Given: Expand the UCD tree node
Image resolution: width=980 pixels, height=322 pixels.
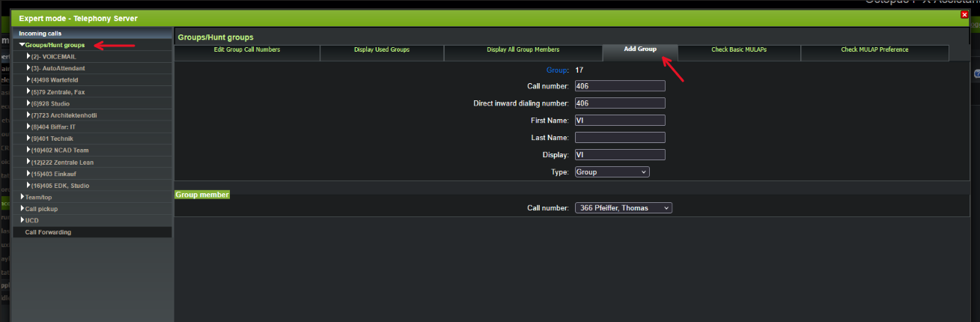Looking at the screenshot, I should tap(22, 221).
